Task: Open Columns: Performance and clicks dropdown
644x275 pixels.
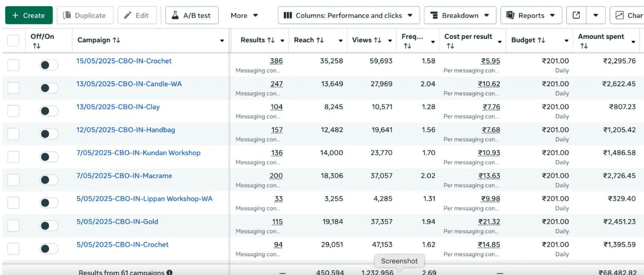Action: (x=349, y=15)
